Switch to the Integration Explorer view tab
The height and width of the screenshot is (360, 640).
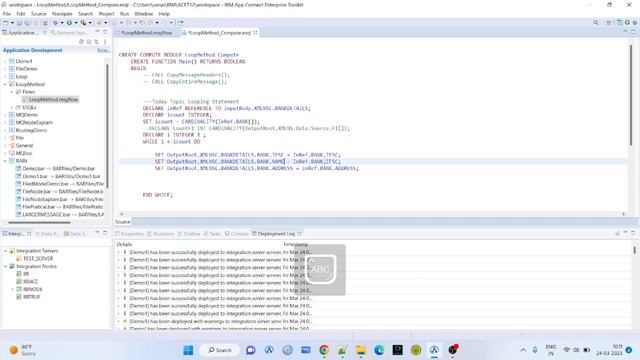click(x=16, y=234)
